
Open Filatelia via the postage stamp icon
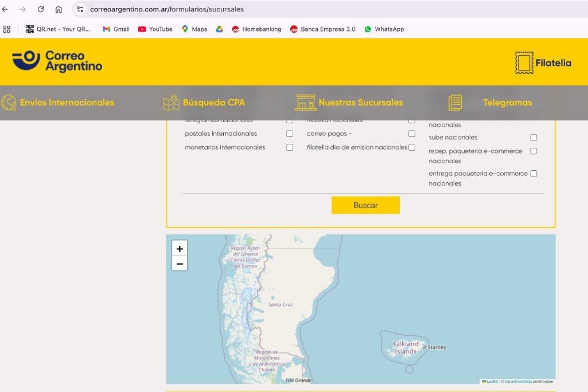click(x=525, y=62)
